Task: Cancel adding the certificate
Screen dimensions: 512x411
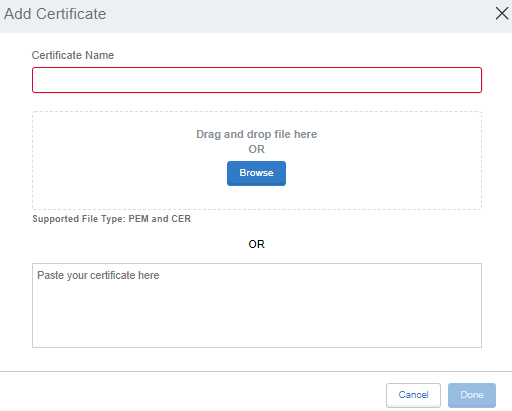Action: coord(413,395)
